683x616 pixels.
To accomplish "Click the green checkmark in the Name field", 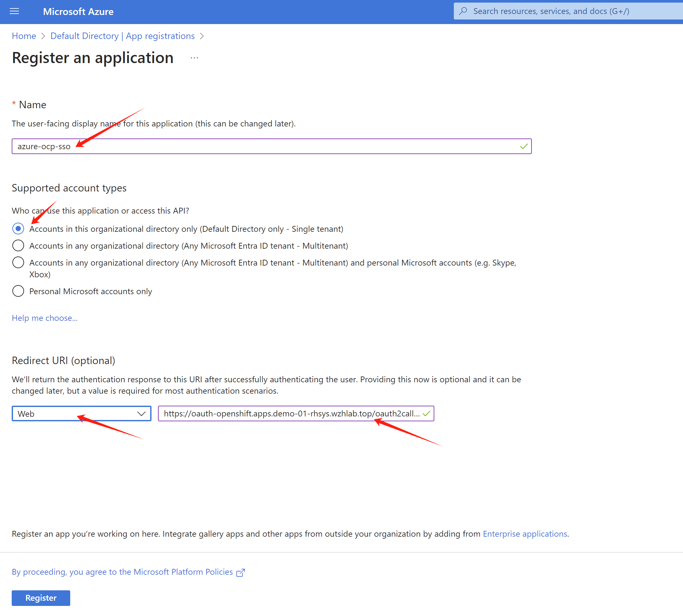I will click(524, 146).
